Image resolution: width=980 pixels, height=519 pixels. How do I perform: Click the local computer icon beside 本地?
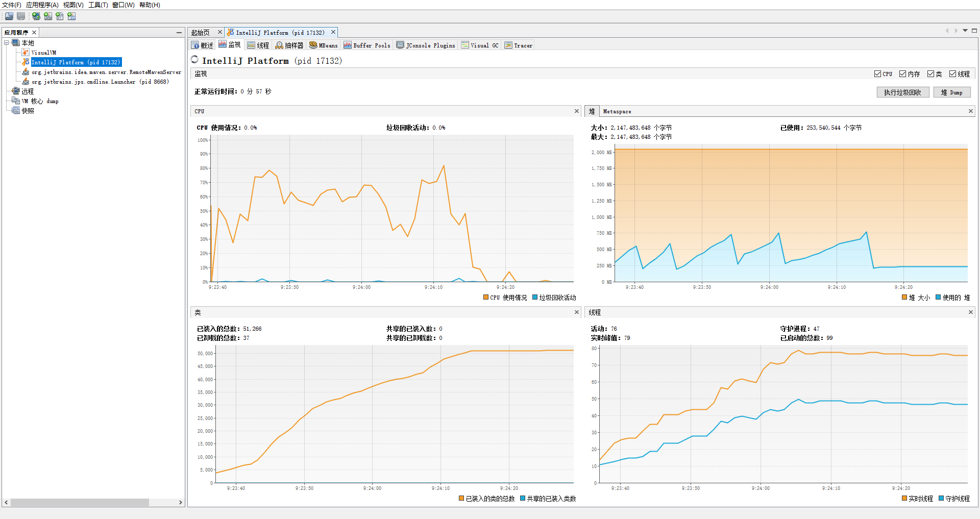(x=16, y=43)
